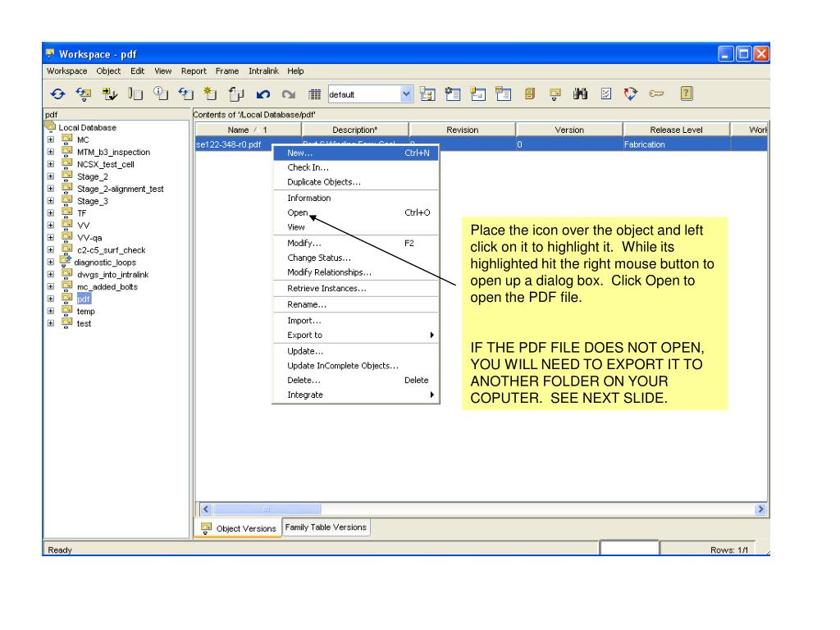
Task: Select Change Status... from context menu
Action: [x=356, y=258]
